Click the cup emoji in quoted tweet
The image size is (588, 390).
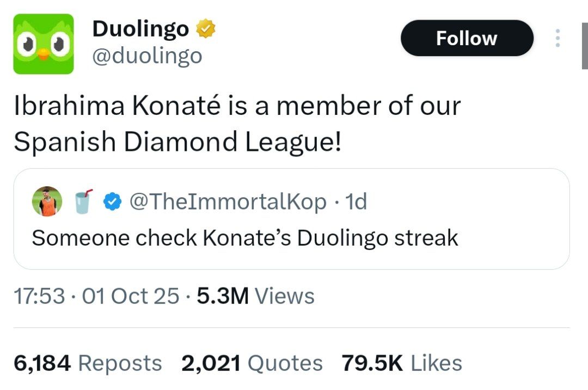point(82,202)
